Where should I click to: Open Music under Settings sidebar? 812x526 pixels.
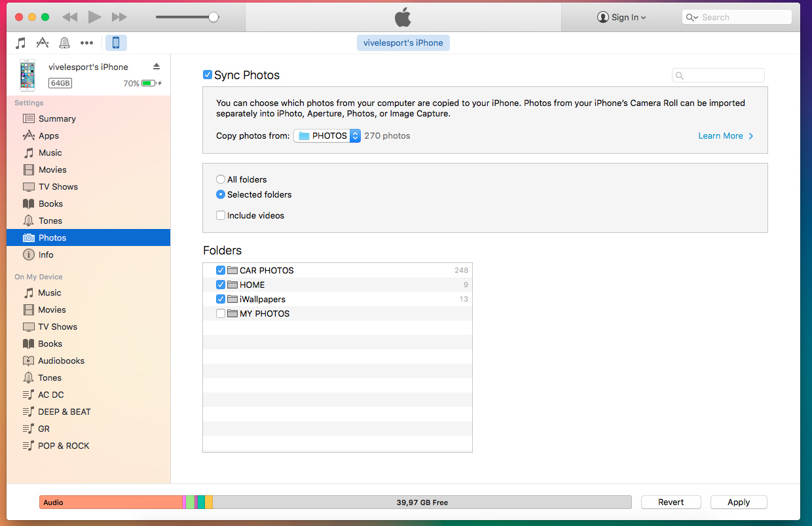88,152
